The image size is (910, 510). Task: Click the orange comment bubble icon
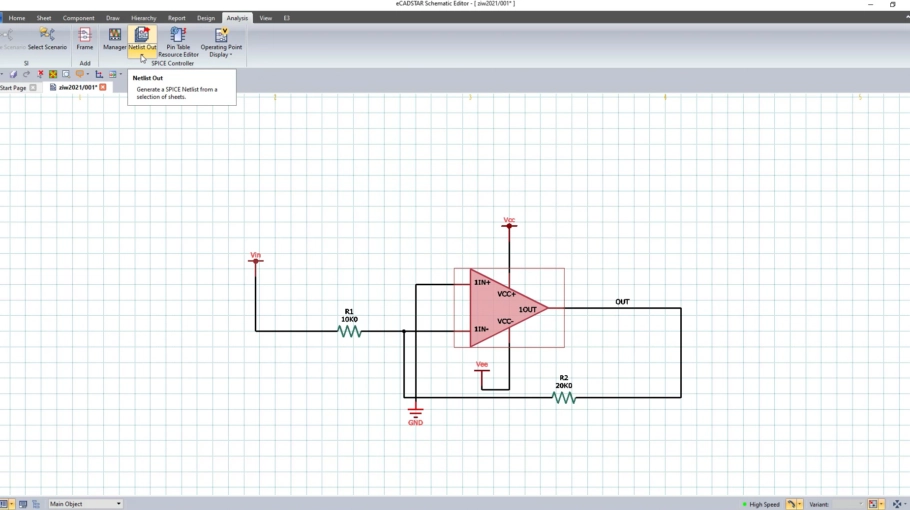(x=80, y=74)
